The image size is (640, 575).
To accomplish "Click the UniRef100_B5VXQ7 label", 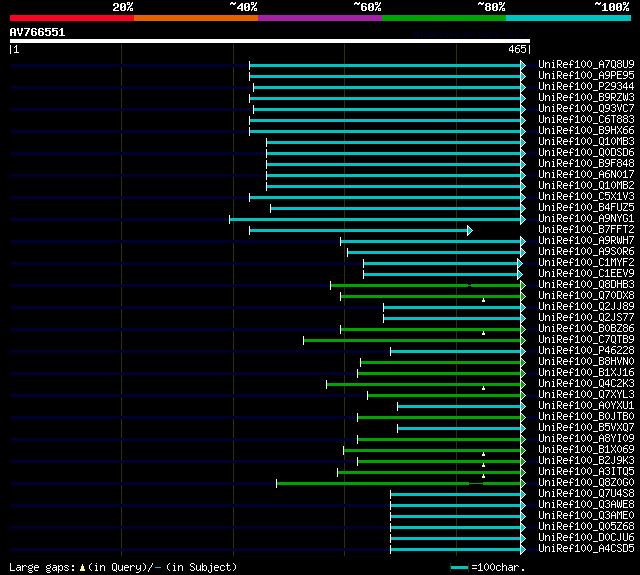I will pos(586,428).
